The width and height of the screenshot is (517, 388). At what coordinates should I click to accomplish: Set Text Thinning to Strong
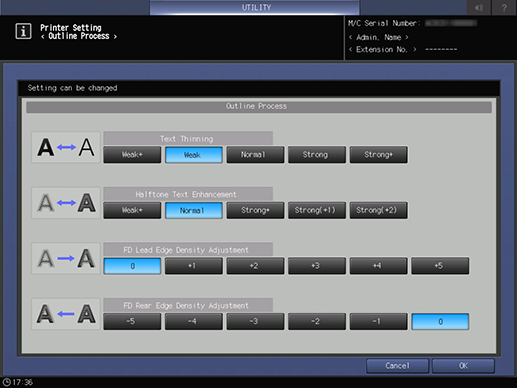point(317,155)
